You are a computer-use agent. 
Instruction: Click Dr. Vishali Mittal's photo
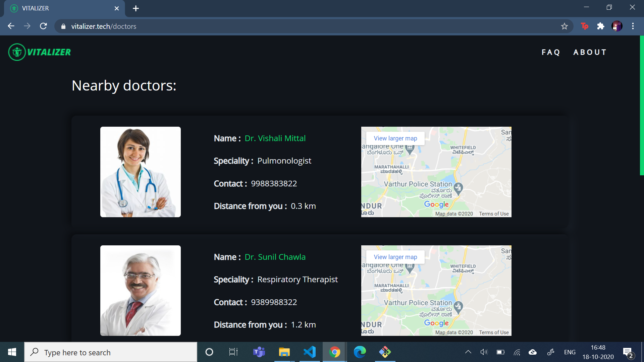[140, 172]
